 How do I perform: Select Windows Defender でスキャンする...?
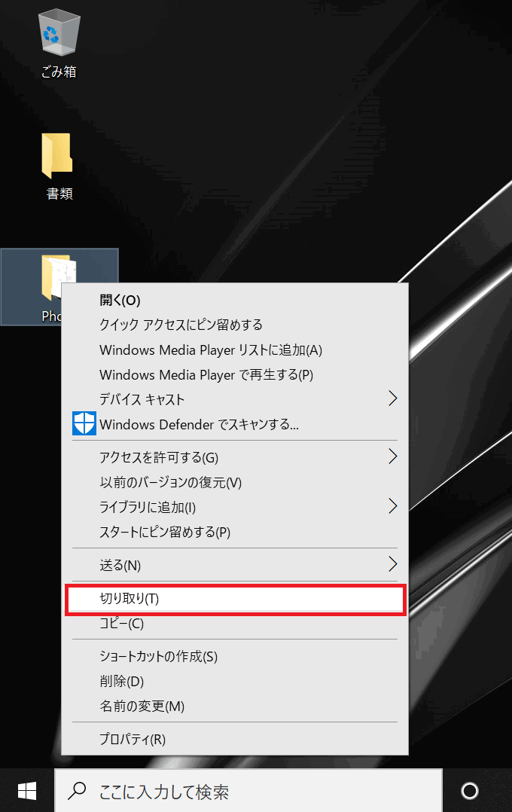pos(235,424)
